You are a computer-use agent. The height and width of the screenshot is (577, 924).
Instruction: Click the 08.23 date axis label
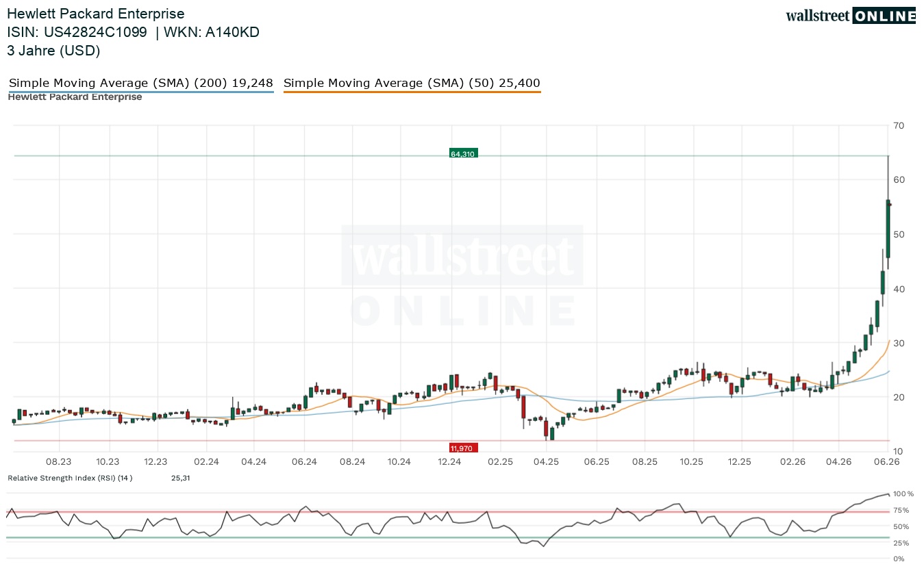point(60,462)
